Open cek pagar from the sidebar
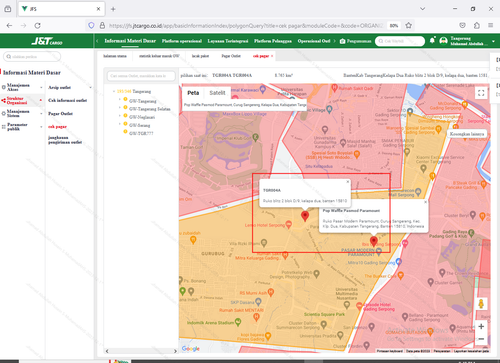 pyautogui.click(x=57, y=127)
